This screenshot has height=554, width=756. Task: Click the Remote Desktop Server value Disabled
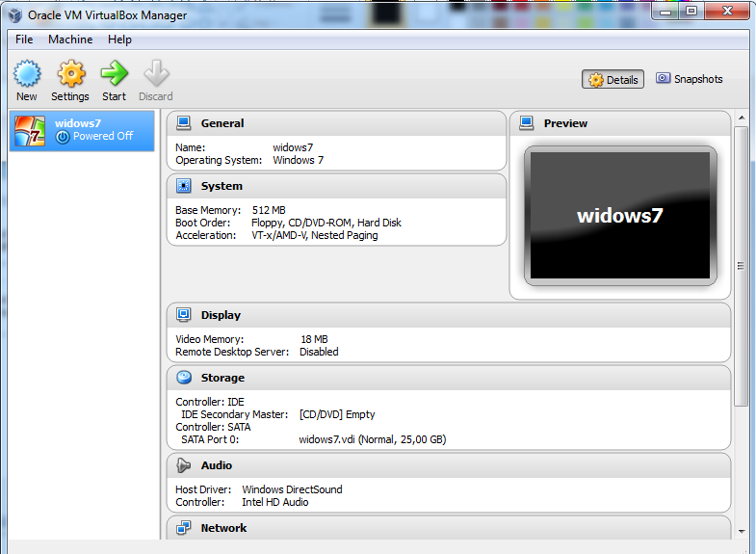pos(319,352)
